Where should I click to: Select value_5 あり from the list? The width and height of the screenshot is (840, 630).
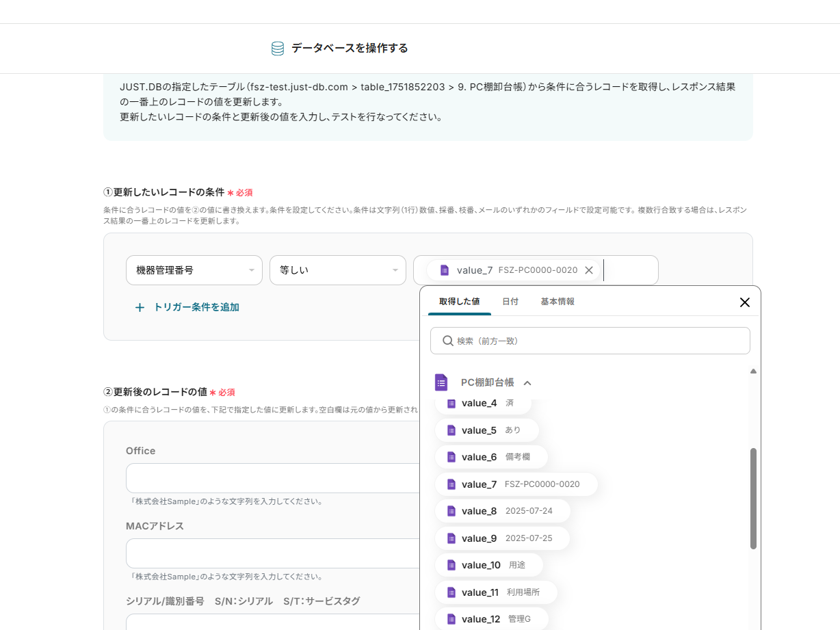[486, 430]
